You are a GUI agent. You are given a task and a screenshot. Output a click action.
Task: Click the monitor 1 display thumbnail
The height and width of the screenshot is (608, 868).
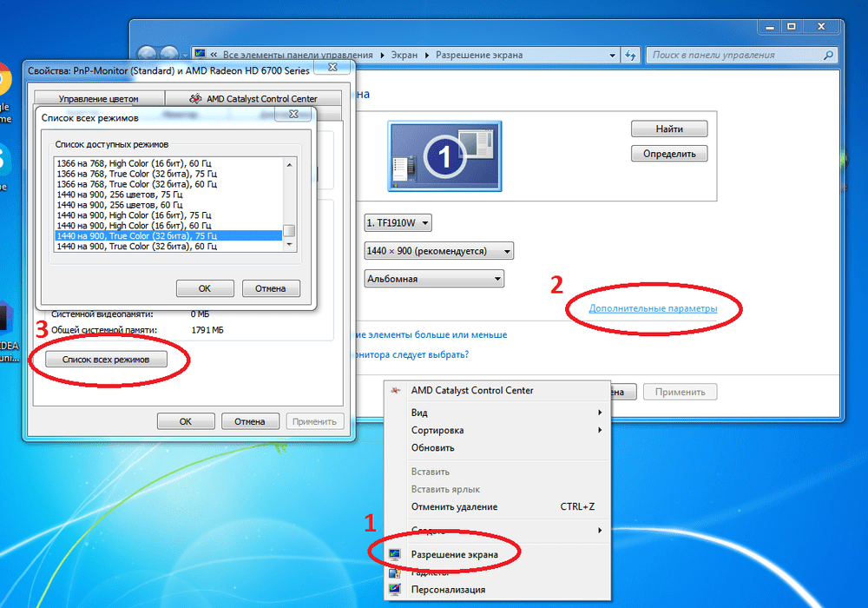(x=443, y=156)
